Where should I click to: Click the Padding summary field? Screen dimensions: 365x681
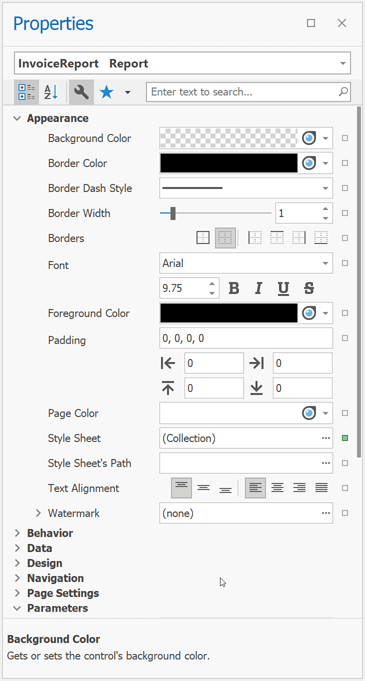point(246,338)
